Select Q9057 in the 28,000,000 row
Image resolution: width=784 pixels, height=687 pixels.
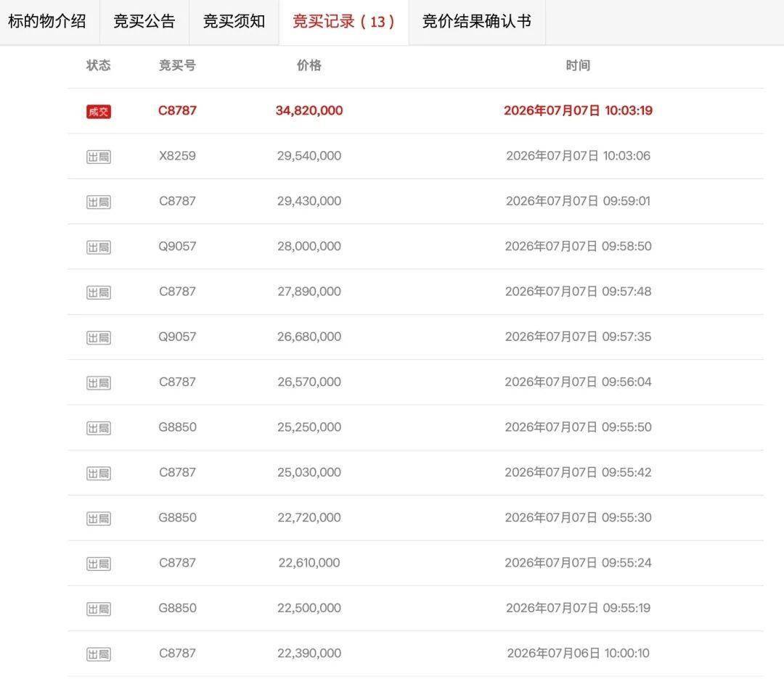[x=178, y=247]
